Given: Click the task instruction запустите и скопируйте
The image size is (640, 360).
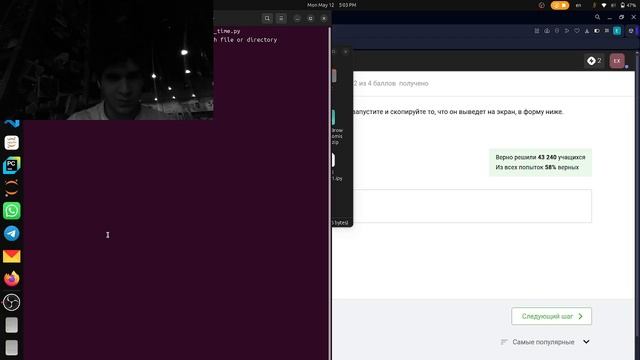Looking at the screenshot, I should (458, 112).
